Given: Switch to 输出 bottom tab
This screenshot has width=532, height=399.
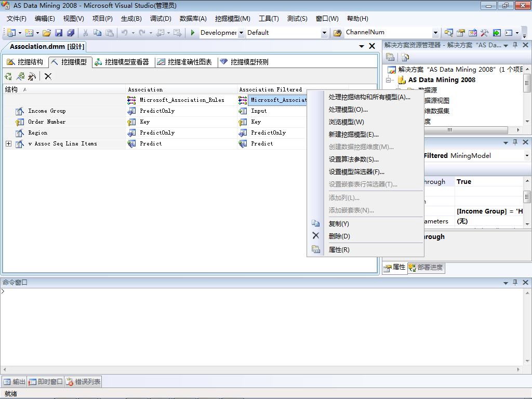Looking at the screenshot, I should (x=14, y=382).
